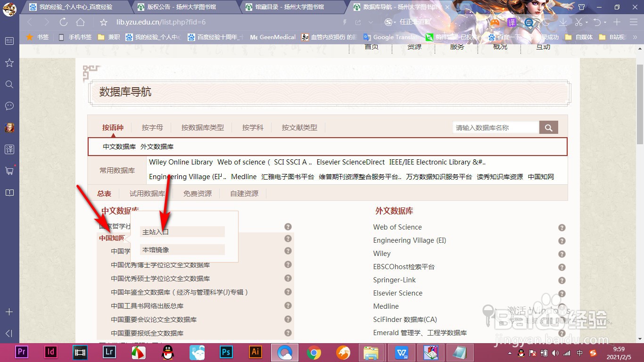Add sidebar app with plus icon
Viewport: 644px width, 362px height.
tap(9, 312)
